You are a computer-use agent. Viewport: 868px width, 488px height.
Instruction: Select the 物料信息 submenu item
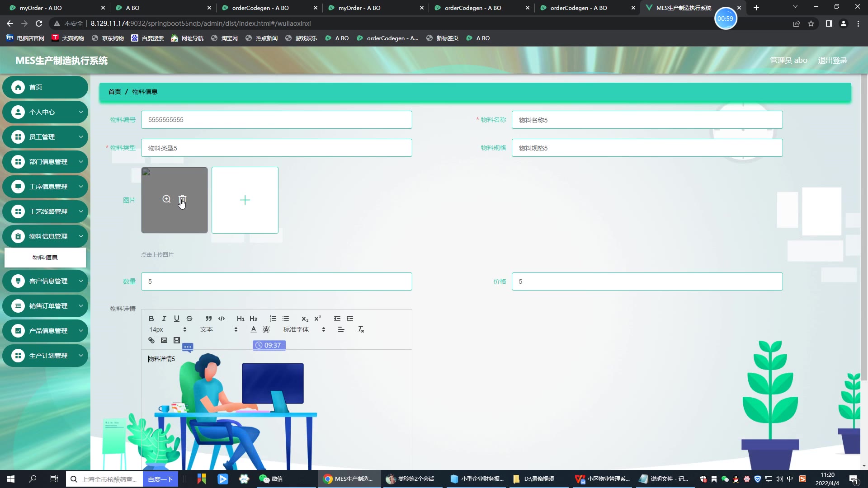point(45,258)
